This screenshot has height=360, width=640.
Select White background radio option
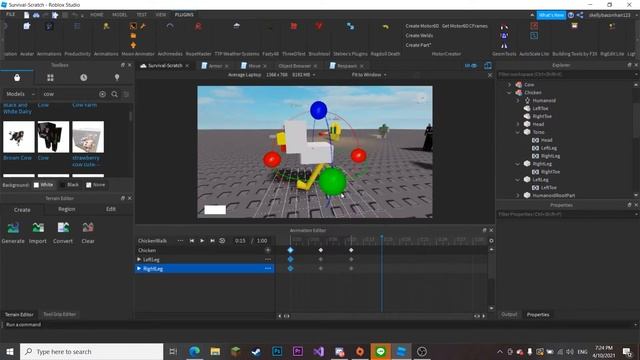click(43, 185)
